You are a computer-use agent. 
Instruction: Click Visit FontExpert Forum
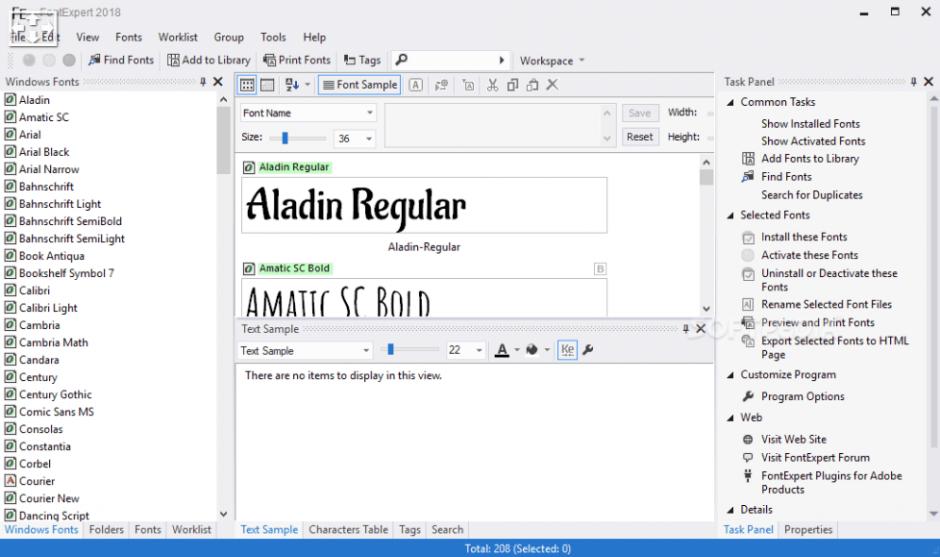(x=815, y=457)
